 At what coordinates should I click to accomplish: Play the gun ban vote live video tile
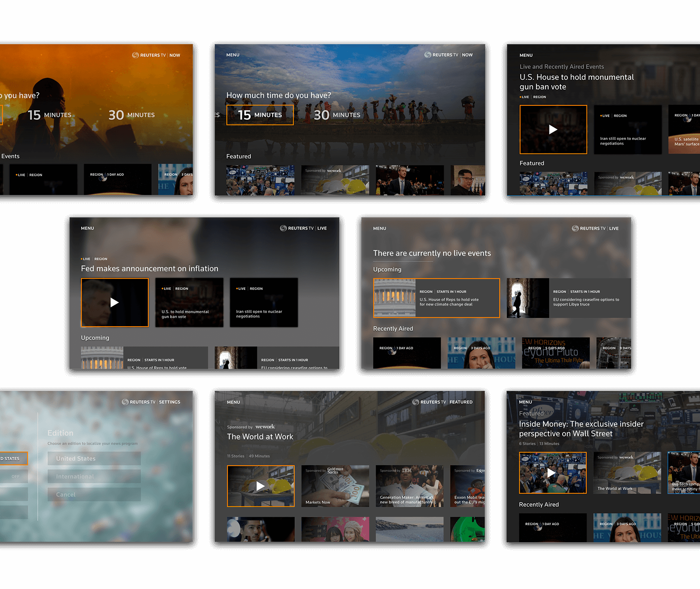(x=553, y=129)
